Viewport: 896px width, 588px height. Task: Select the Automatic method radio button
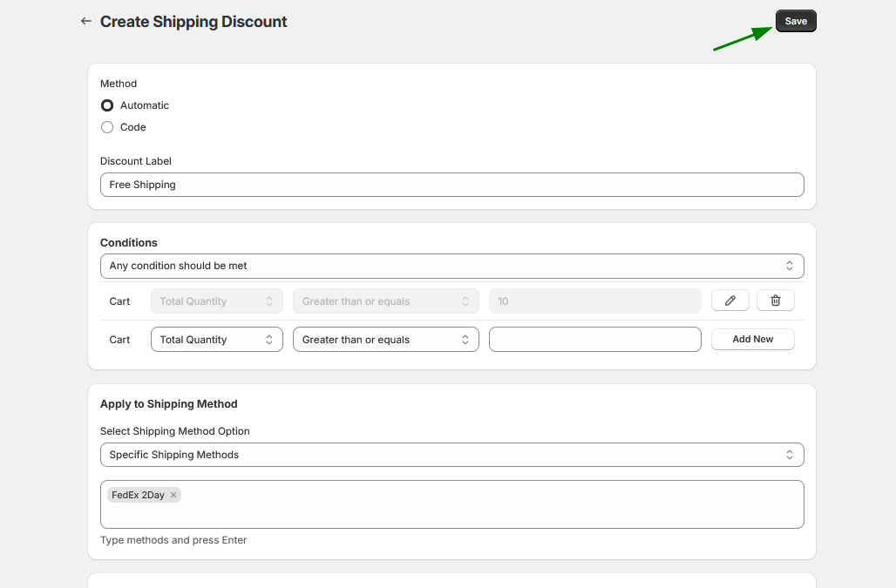(x=107, y=105)
